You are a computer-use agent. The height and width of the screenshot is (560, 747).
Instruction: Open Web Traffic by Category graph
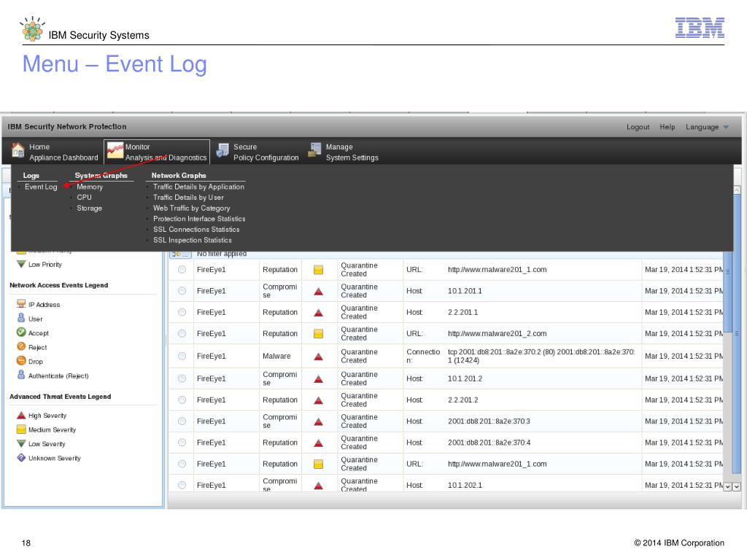pyautogui.click(x=192, y=209)
